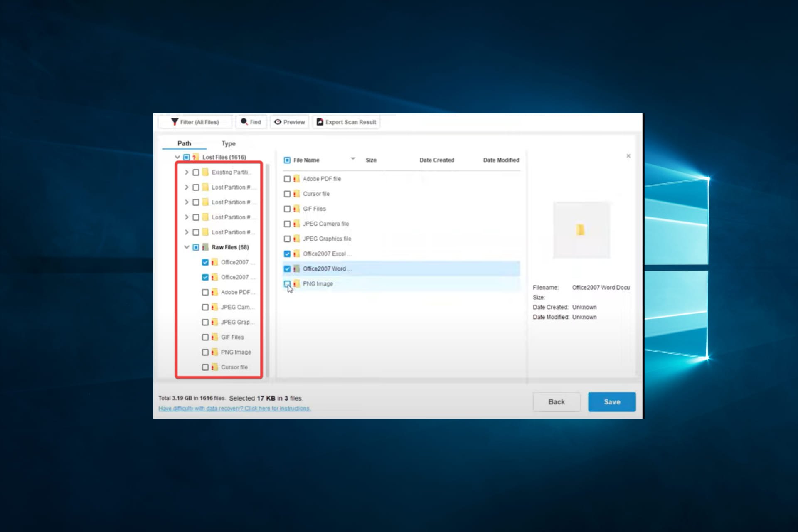This screenshot has height=532, width=798.
Task: Open the Find toolbar item
Action: tap(251, 122)
